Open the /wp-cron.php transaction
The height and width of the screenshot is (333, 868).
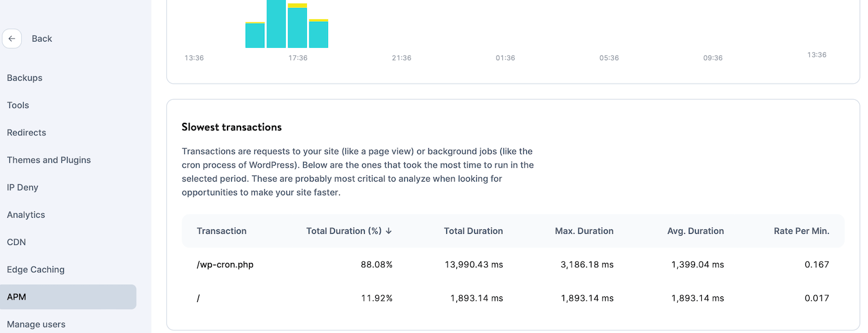pyautogui.click(x=225, y=264)
